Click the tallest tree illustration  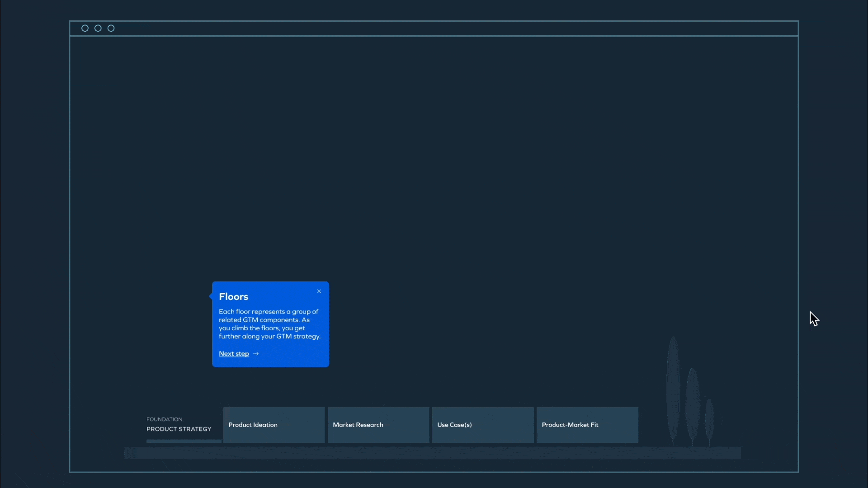[x=673, y=389]
